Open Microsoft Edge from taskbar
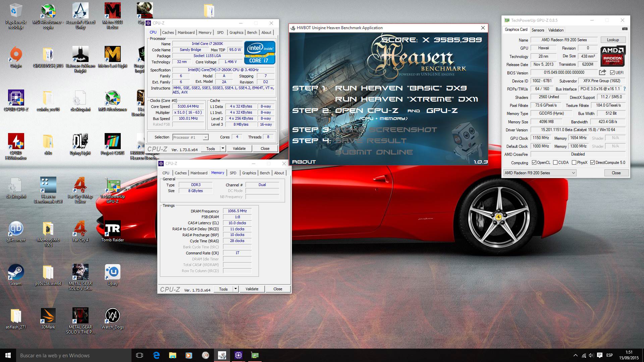This screenshot has width=644, height=362. click(156, 355)
